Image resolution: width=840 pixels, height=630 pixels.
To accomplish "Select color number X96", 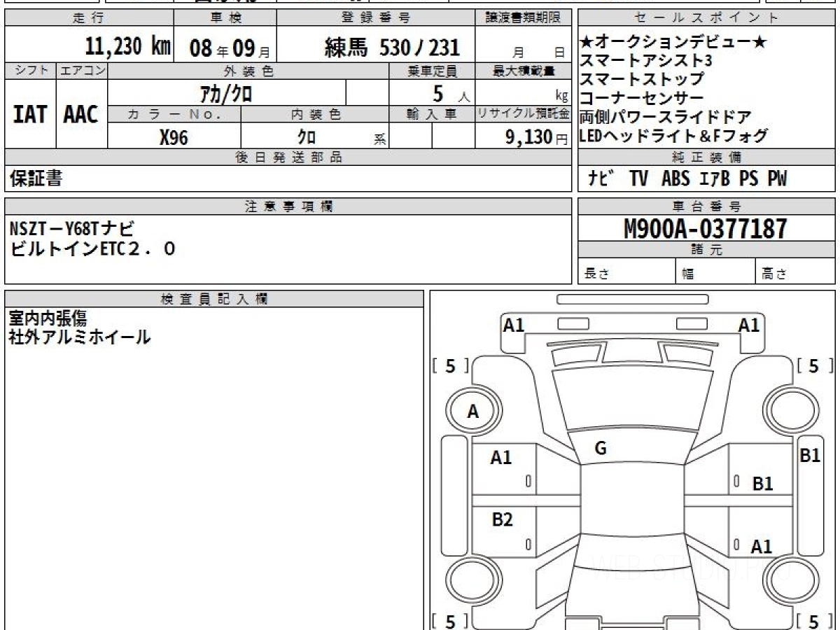I will point(174,137).
